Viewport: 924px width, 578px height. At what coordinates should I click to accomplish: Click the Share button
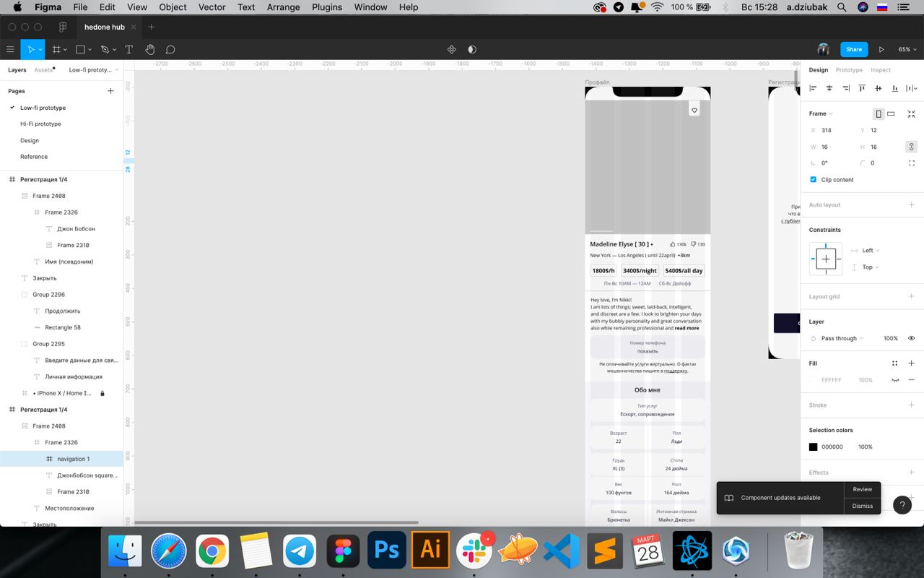click(x=854, y=49)
